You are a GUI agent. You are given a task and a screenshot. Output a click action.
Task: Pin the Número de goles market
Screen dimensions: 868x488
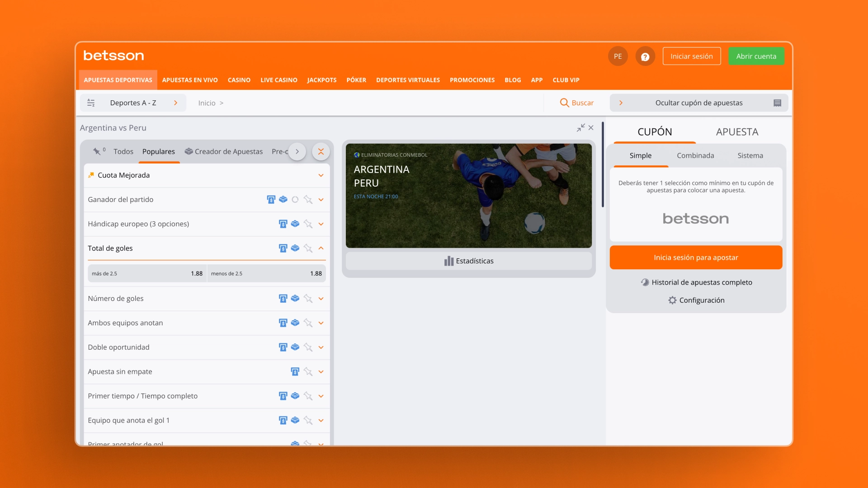coord(308,298)
